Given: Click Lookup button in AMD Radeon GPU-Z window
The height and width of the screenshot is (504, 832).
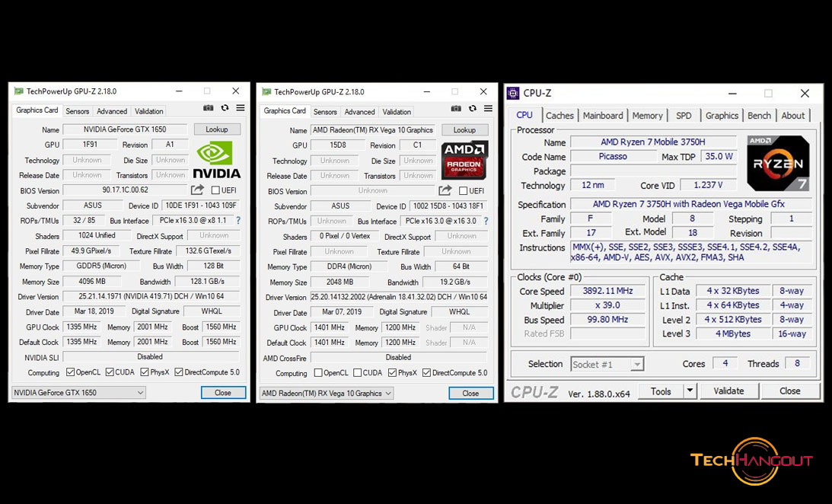Looking at the screenshot, I should [x=465, y=130].
